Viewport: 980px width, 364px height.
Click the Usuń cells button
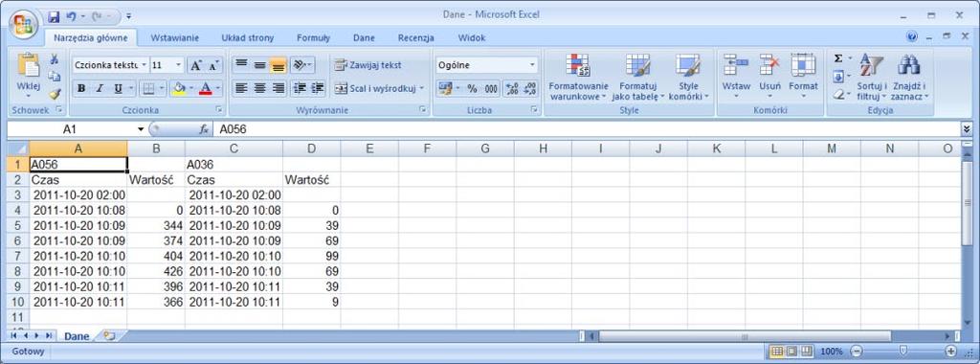[x=770, y=77]
